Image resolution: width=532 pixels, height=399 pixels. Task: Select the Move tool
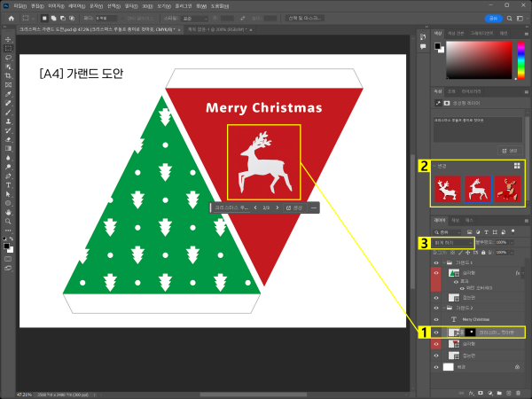[x=8, y=39]
